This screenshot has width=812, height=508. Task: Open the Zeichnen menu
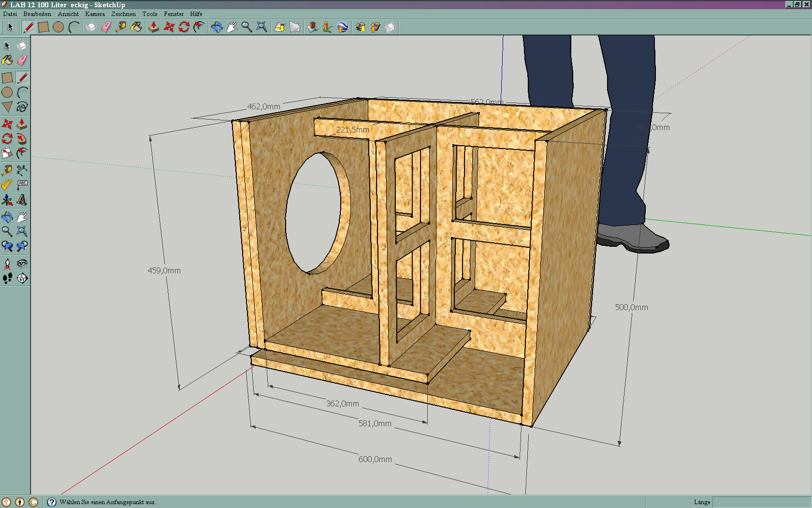123,14
